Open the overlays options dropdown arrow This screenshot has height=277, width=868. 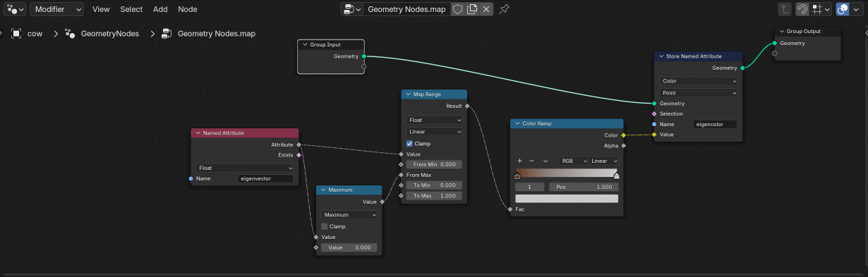(x=857, y=9)
